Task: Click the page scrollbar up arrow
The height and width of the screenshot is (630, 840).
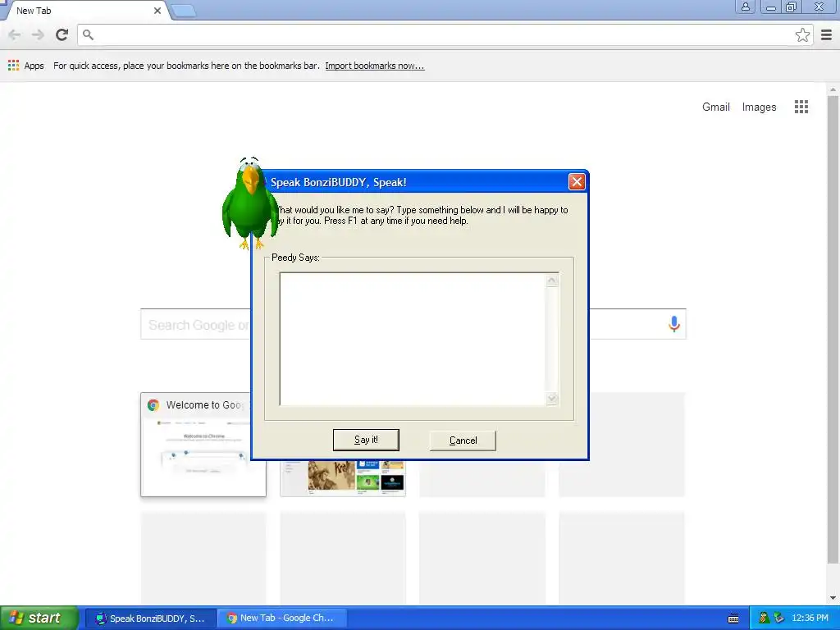Action: coord(833,89)
